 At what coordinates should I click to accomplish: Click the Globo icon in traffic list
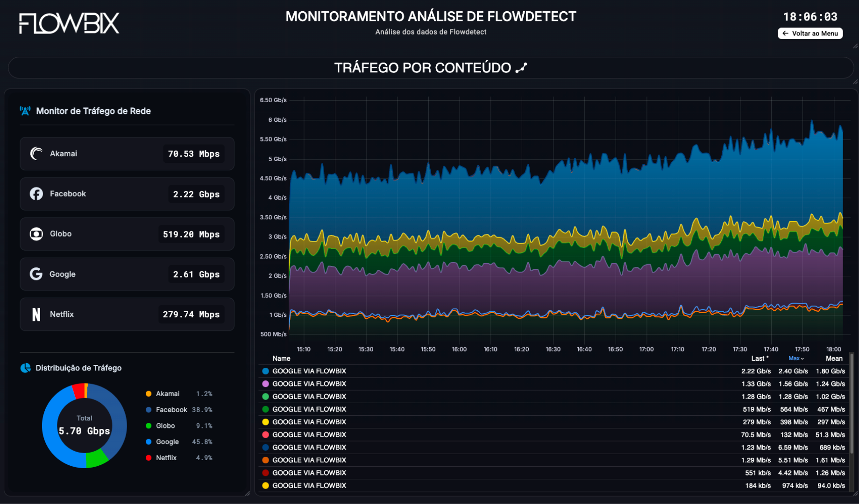point(36,234)
